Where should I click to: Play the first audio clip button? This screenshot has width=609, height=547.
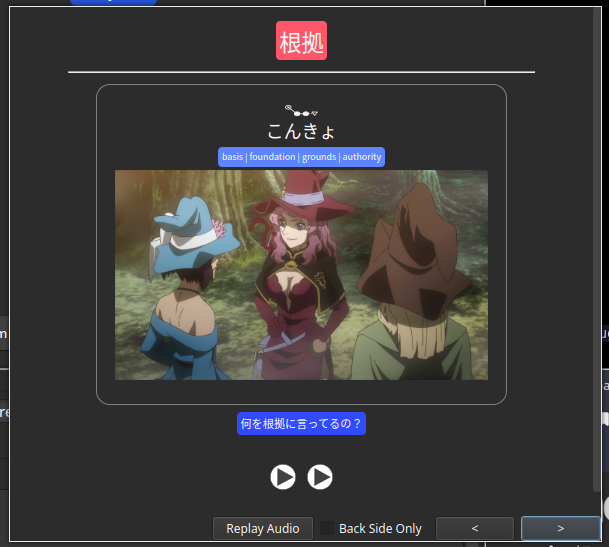click(283, 477)
